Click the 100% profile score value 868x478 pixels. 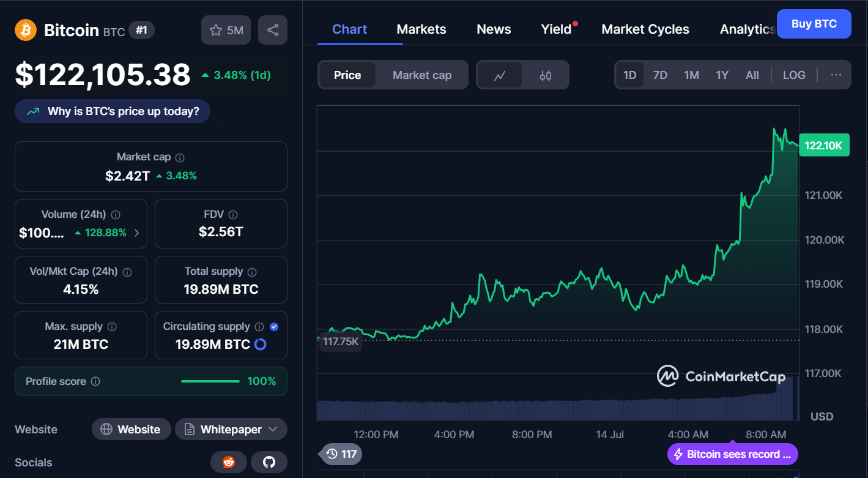(262, 381)
